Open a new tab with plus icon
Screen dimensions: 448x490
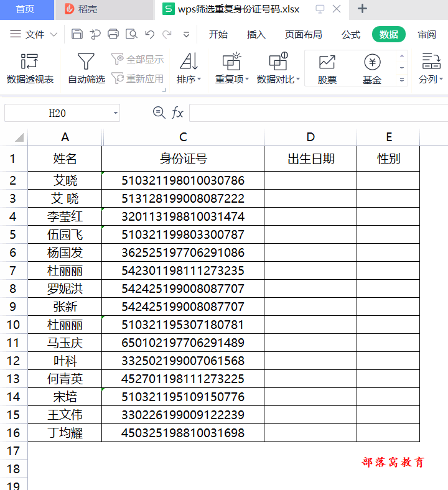pos(362,9)
